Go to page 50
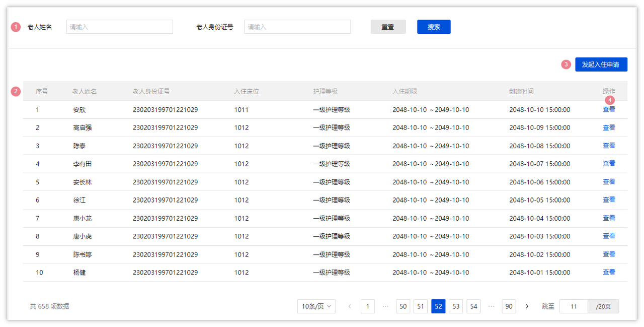Screen dimensions: 644x327 click(403, 306)
